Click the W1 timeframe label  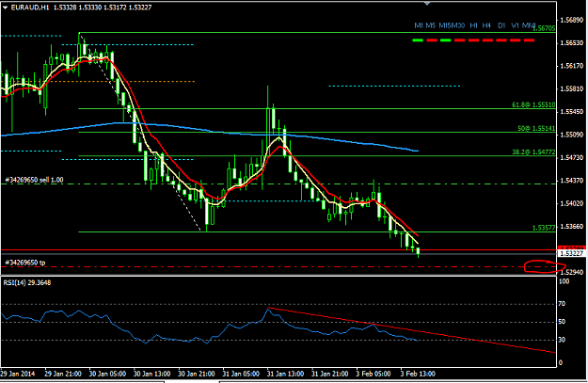(515, 25)
